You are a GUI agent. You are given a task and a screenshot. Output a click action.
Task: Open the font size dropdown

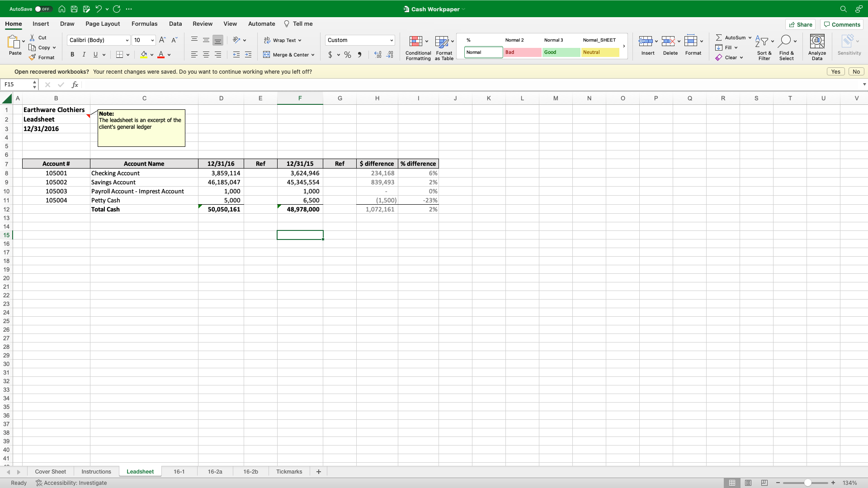point(153,40)
